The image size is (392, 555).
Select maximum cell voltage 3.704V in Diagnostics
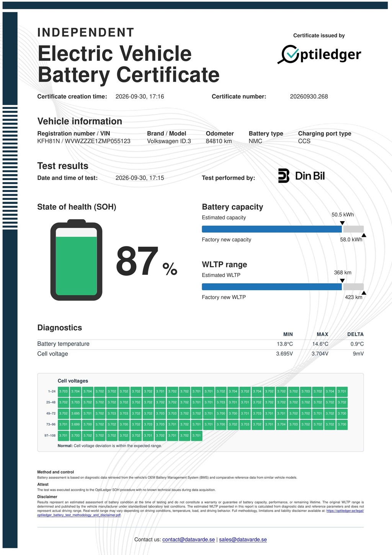tap(320, 354)
